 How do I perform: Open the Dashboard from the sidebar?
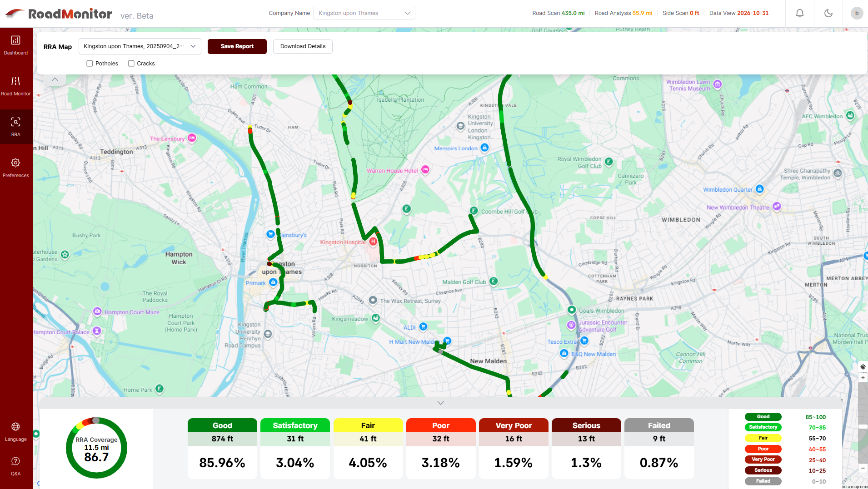(x=16, y=44)
